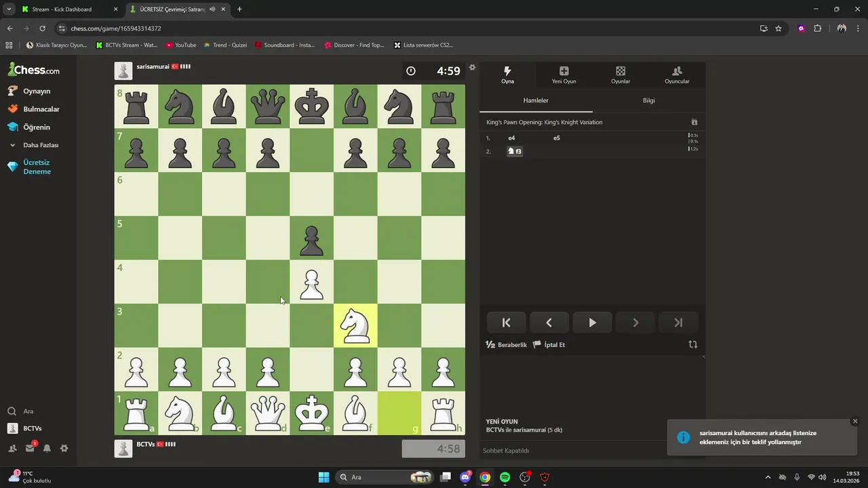Click the black king on e8
The height and width of the screenshot is (488, 868).
click(311, 106)
